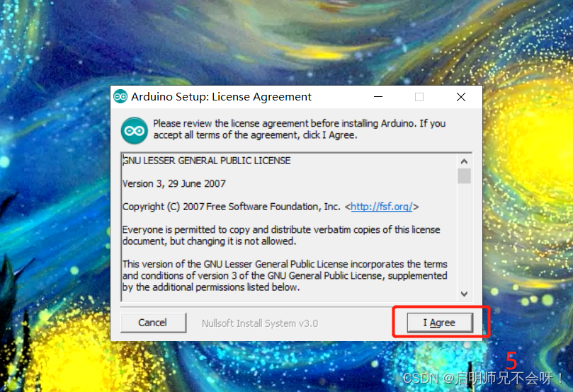Click the Arduino icon in title bar
Image resolution: width=573 pixels, height=392 pixels.
click(120, 97)
